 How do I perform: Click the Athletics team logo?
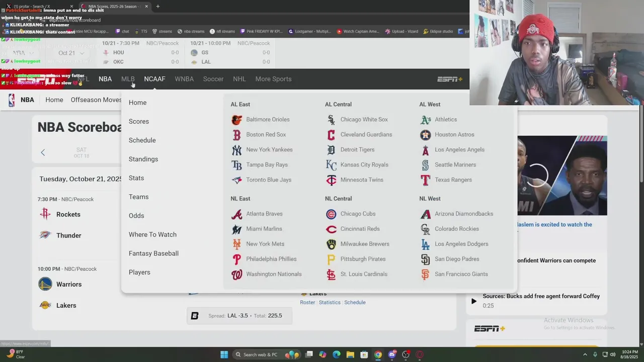click(x=426, y=120)
